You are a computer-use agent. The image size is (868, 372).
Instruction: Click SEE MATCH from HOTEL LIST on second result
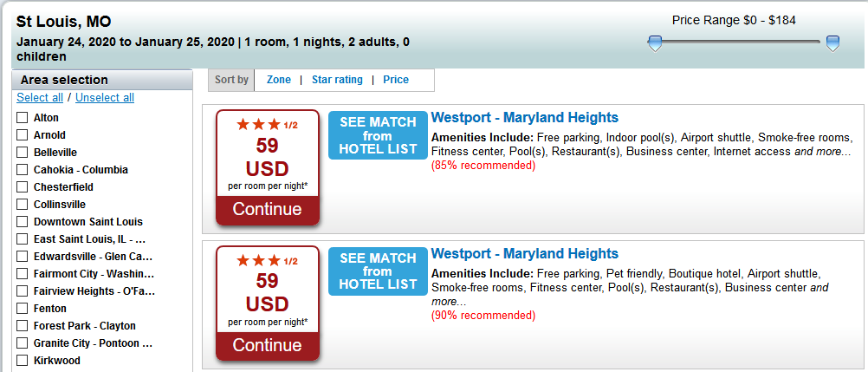pos(378,271)
